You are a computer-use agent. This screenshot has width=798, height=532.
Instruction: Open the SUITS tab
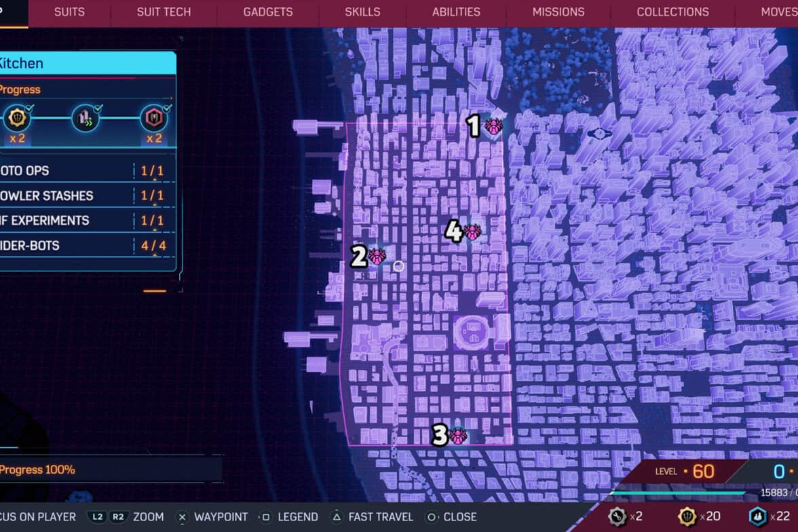(x=69, y=12)
